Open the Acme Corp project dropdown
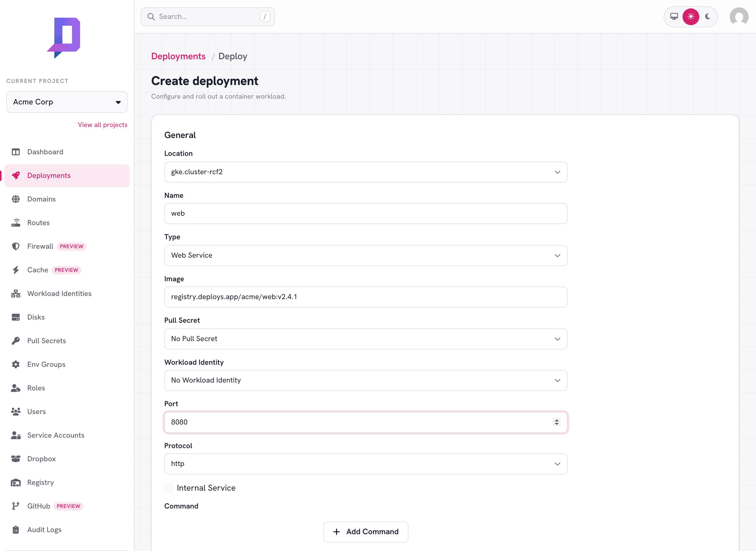Viewport: 756px width, 551px height. (67, 102)
